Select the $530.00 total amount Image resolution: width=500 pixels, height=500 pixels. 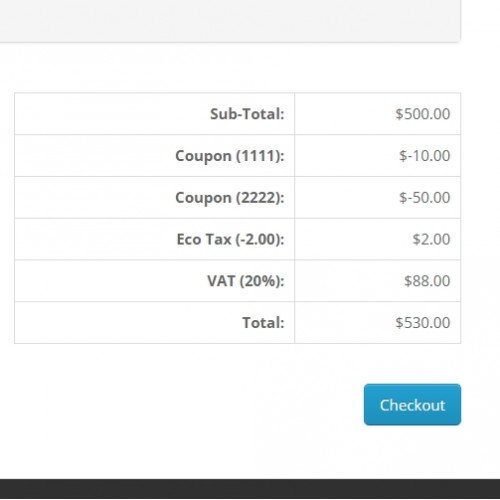pyautogui.click(x=423, y=322)
